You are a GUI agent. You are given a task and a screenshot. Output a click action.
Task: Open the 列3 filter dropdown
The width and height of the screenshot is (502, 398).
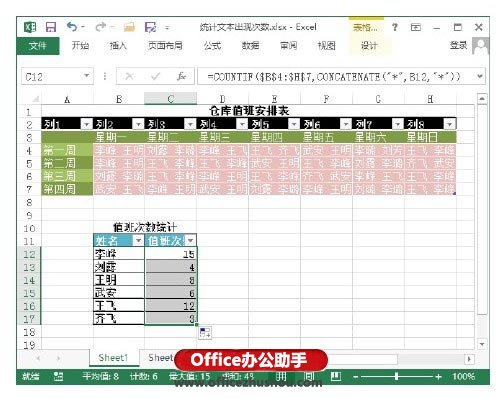190,124
